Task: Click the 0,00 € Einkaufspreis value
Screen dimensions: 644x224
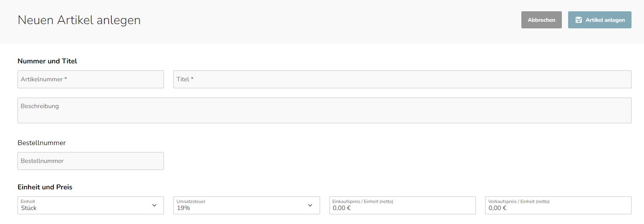Action: coord(341,208)
